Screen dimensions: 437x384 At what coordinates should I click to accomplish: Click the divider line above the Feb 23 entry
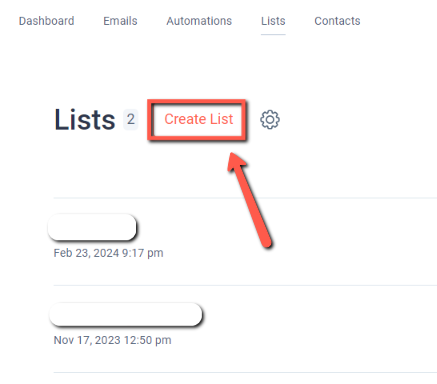click(x=245, y=198)
